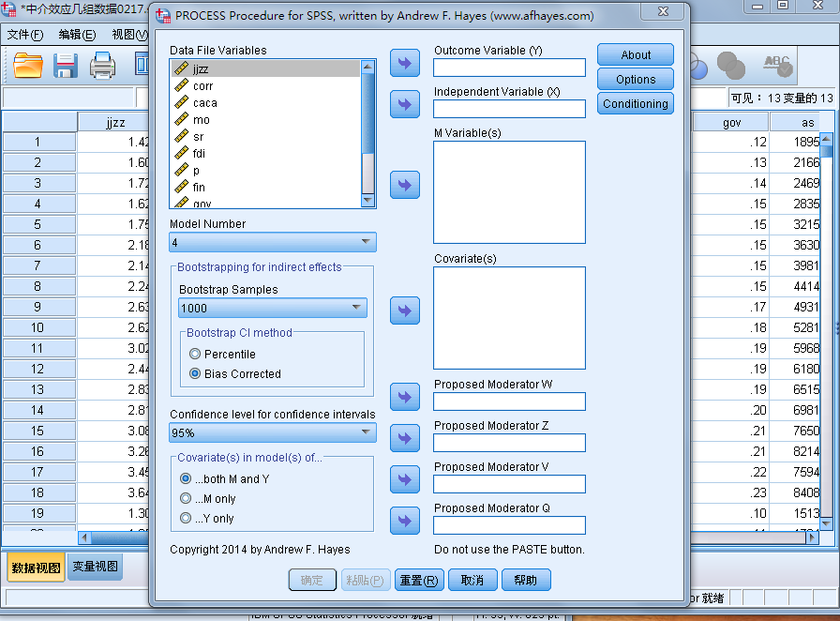840x621 pixels.
Task: Choose Bias Corrected CI method
Action: 195,373
